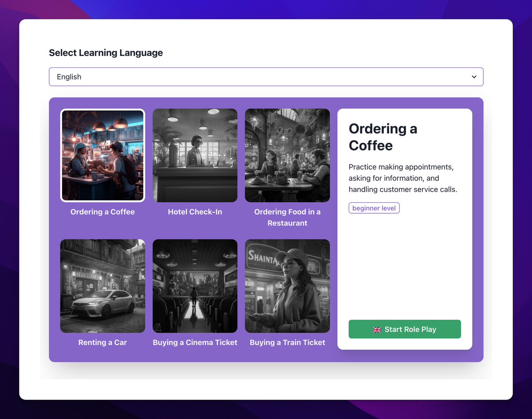Expand the language dropdown chevron arrow

(x=474, y=77)
